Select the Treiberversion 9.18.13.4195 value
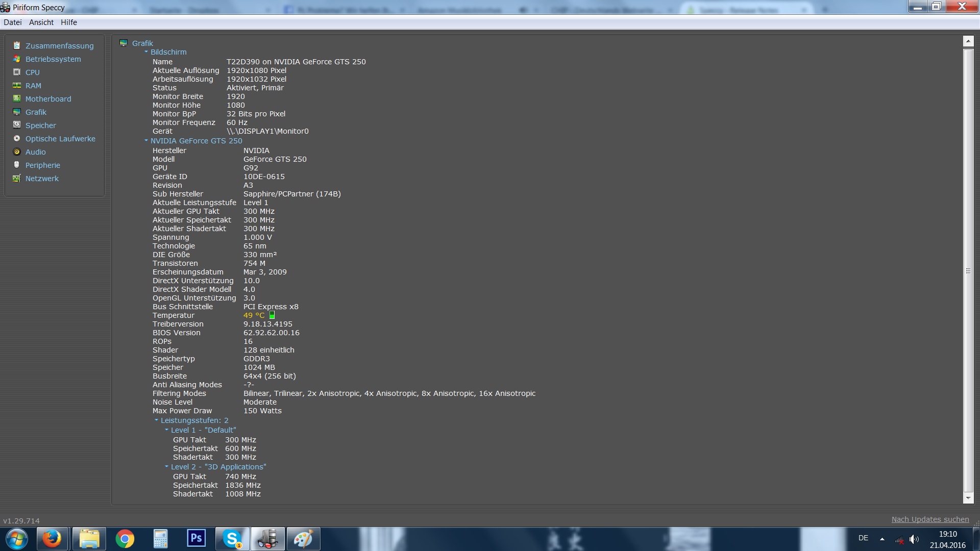The height and width of the screenshot is (551, 980). click(x=268, y=324)
